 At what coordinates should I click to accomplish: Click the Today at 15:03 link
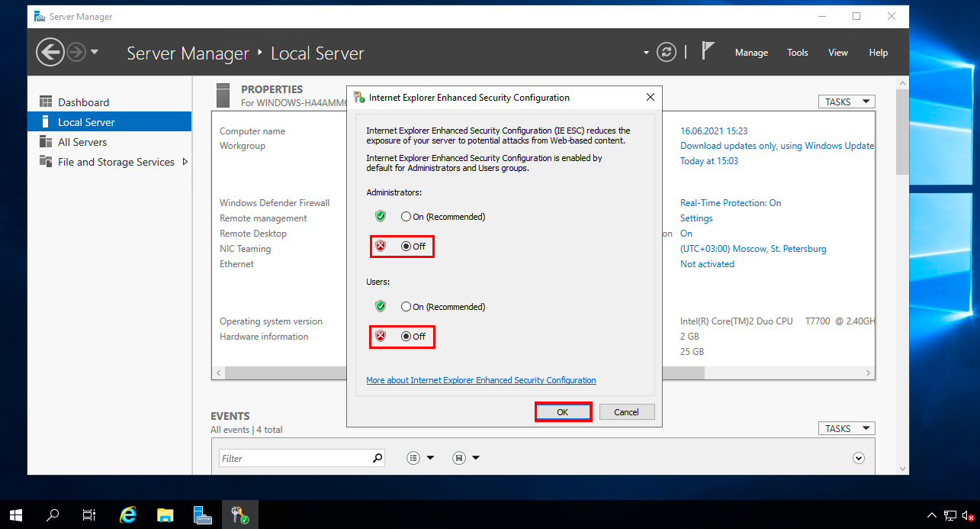coord(709,161)
